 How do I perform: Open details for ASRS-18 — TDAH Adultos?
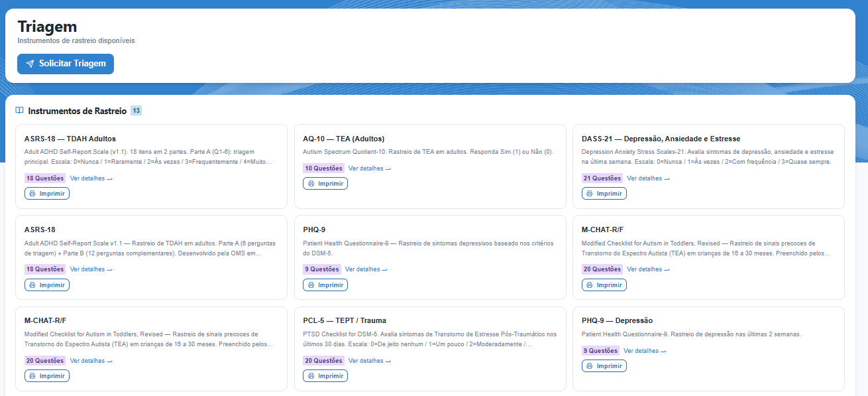click(91, 178)
